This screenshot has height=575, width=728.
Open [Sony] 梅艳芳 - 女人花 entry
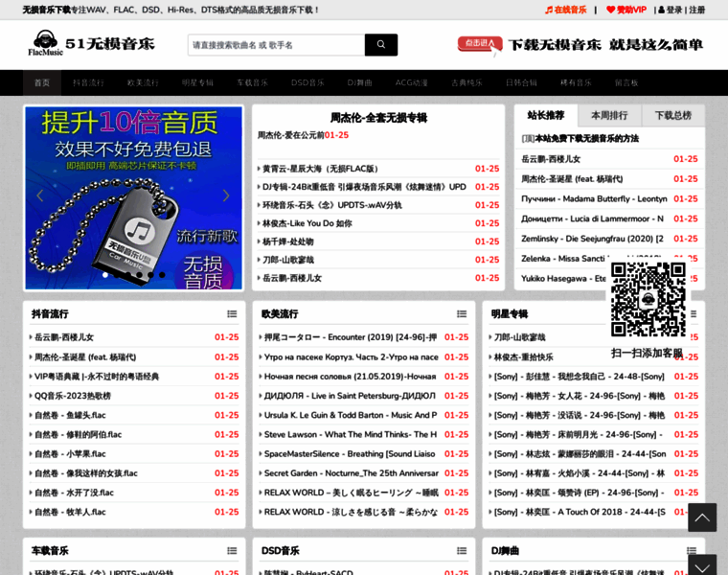[580, 396]
